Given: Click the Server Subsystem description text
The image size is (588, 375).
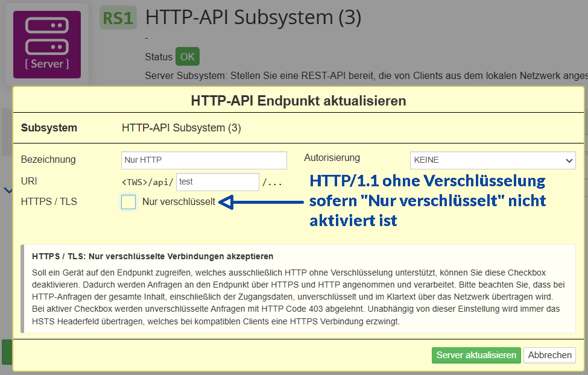Looking at the screenshot, I should (367, 76).
